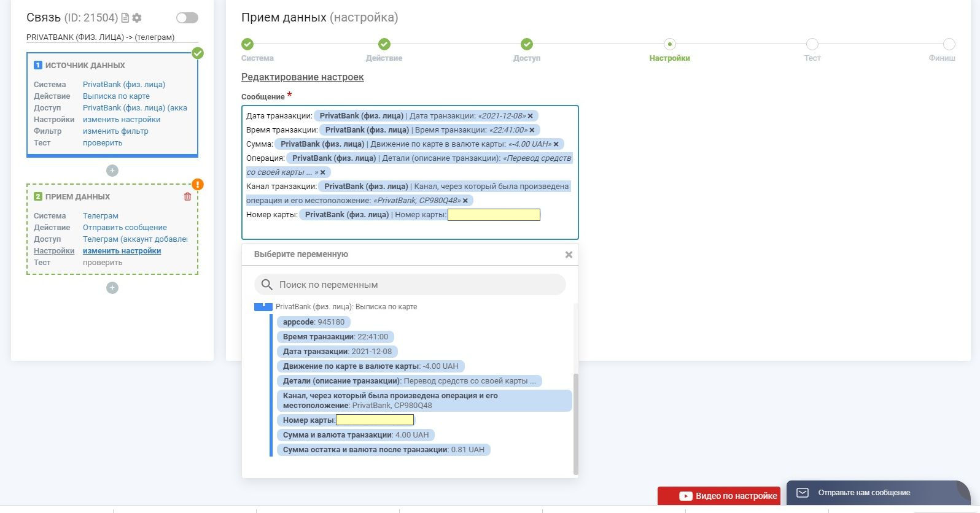Click Номер карты tag in message field
Screen dimensions: 980x513
click(420, 215)
